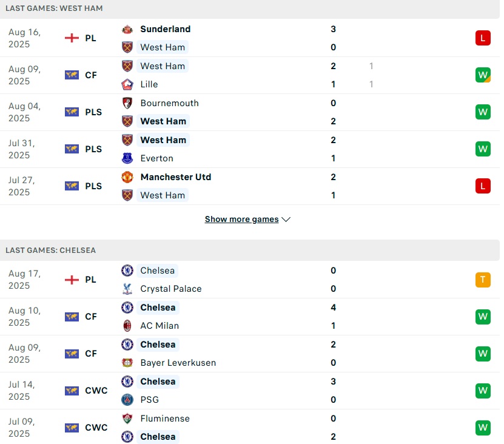Image resolution: width=504 pixels, height=444 pixels.
Task: Click the green W badge for Lille match
Action: point(483,75)
